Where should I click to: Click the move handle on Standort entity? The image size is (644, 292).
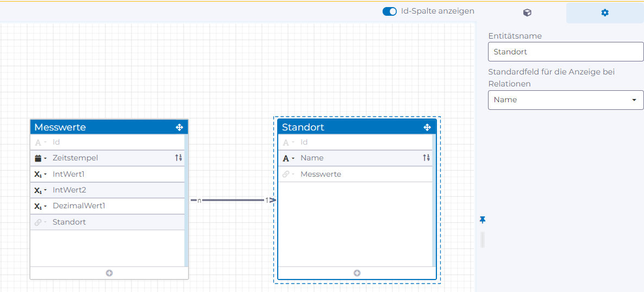coord(427,127)
